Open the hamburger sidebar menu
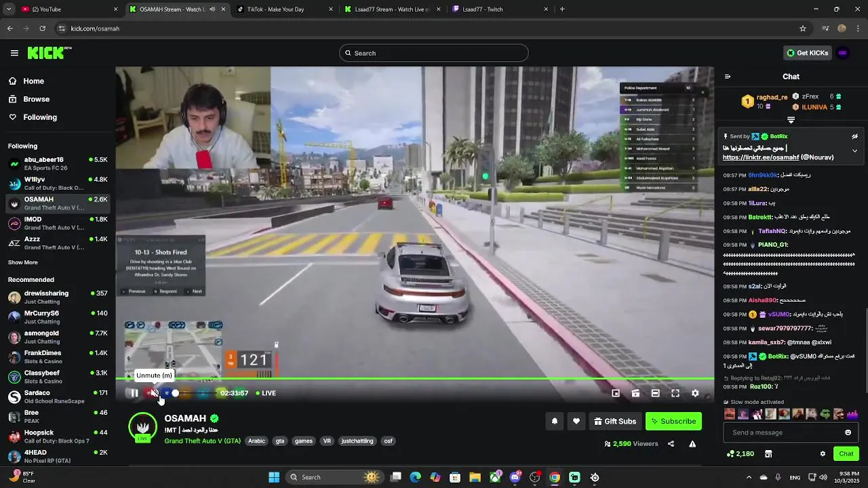 pyautogui.click(x=14, y=53)
